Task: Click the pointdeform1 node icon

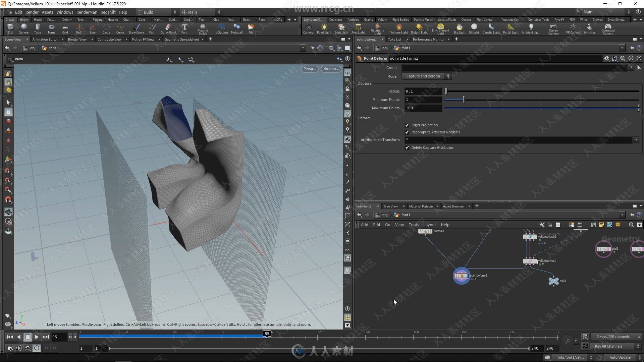Action: click(462, 276)
